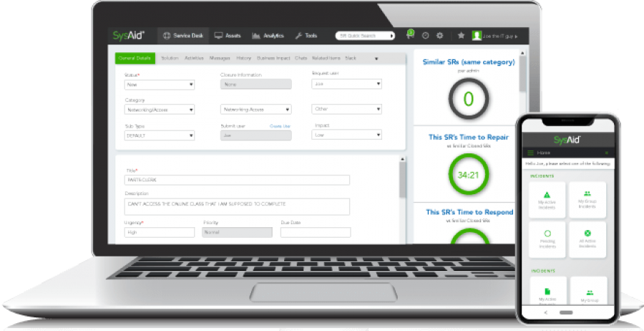Switch to the Related Items tab
Image resolution: width=644 pixels, height=331 pixels.
(327, 58)
